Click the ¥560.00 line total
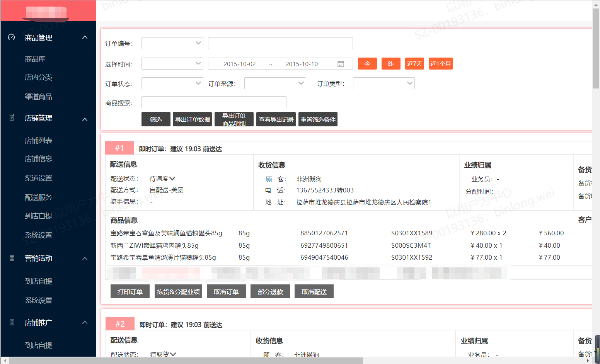The height and width of the screenshot is (364, 600). point(551,233)
